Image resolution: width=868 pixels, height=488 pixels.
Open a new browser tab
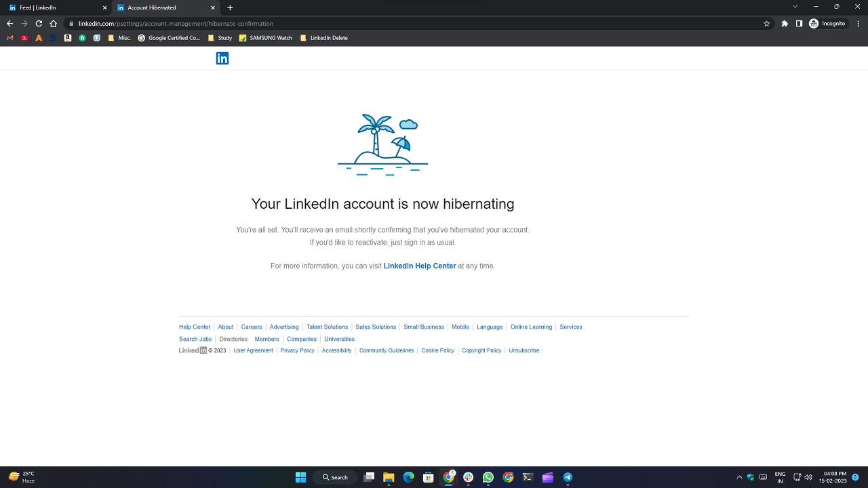point(230,7)
